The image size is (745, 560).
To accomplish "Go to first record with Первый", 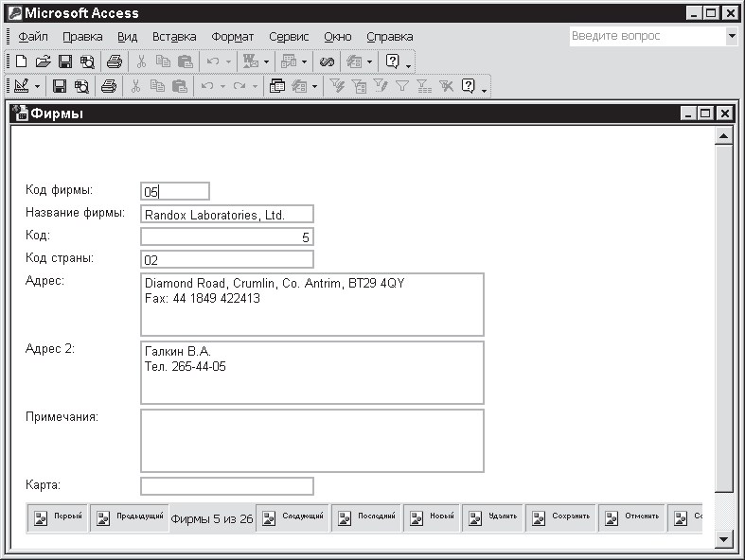I will pyautogui.click(x=57, y=517).
